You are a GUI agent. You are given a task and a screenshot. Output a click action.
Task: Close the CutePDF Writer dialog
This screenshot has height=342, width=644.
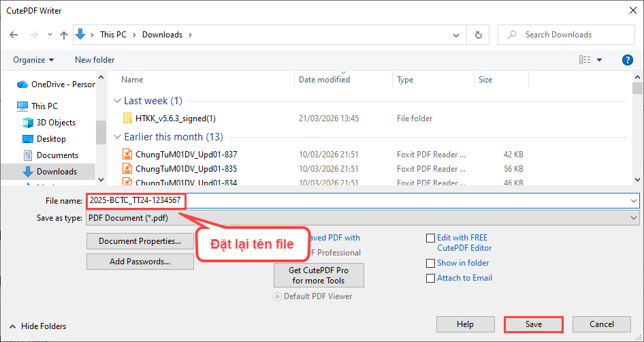click(633, 11)
